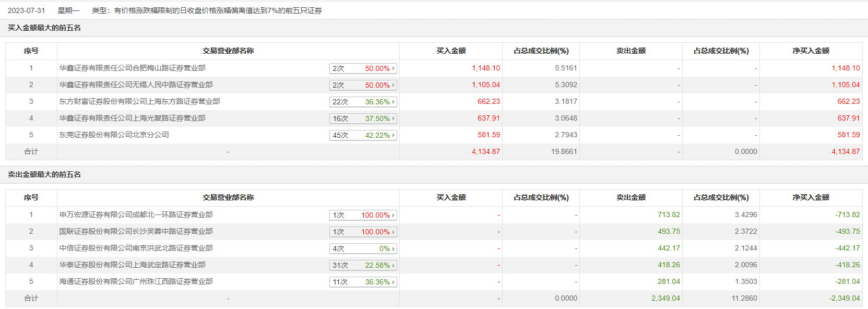Open 华鑫证券合肥梅山路证券营业部 link
Screen dimensions: 868x309
point(132,68)
